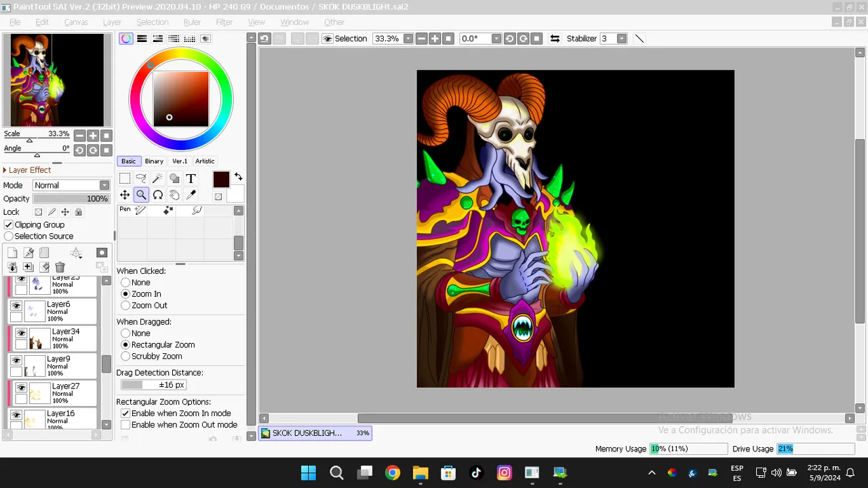Image resolution: width=868 pixels, height=488 pixels.
Task: Open the rotation angle 0.0° dropdown
Action: pos(496,39)
